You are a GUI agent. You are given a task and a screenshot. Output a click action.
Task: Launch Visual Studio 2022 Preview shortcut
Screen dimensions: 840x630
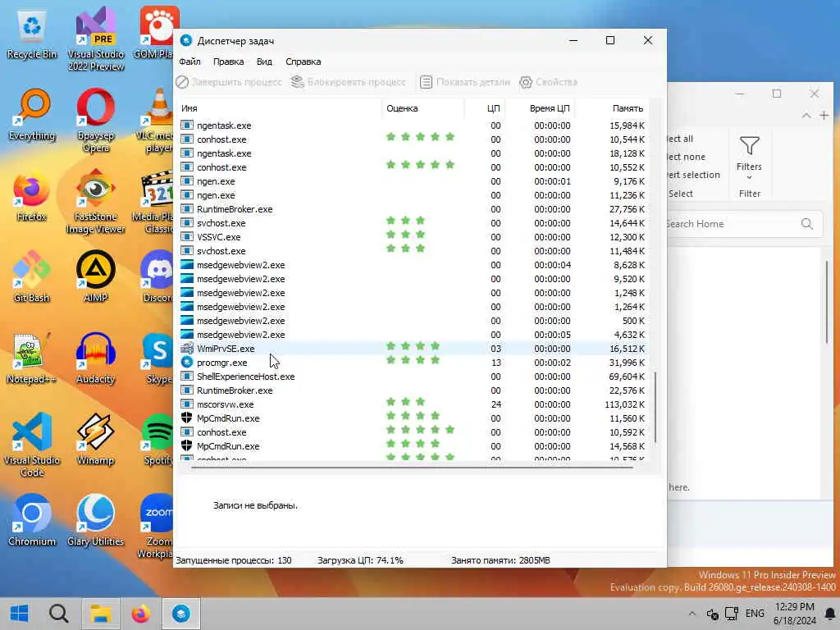pos(95,40)
